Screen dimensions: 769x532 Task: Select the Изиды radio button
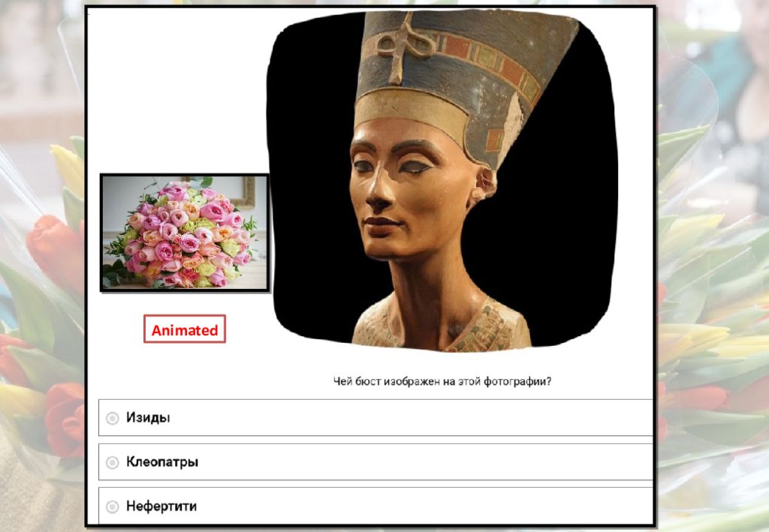point(113,418)
